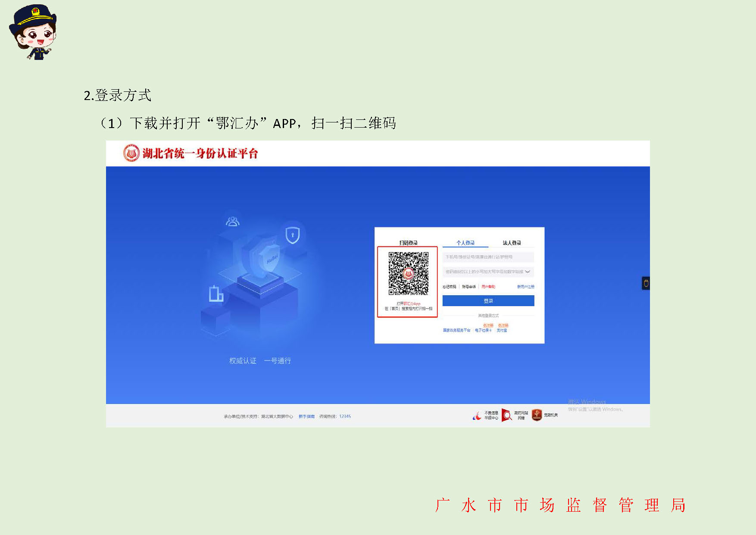Click 政府网站找错 magnifier icon
Viewport: 756px width, 535px height.
[507, 416]
